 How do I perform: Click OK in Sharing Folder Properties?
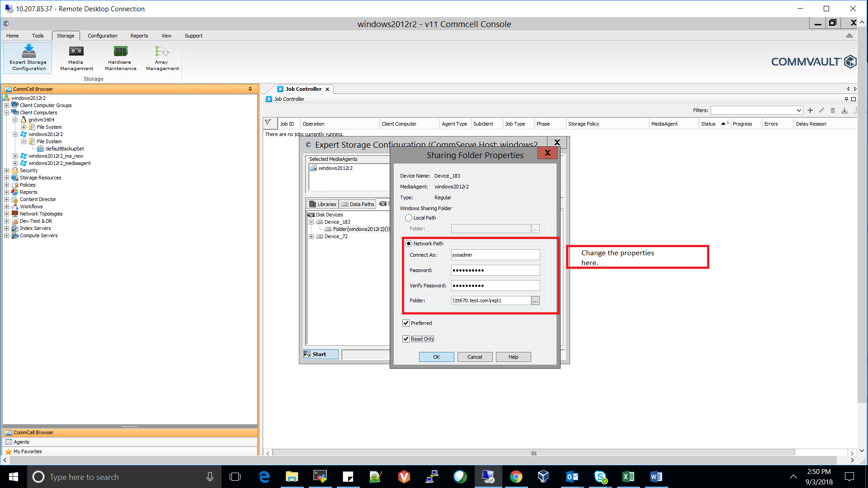pos(436,357)
